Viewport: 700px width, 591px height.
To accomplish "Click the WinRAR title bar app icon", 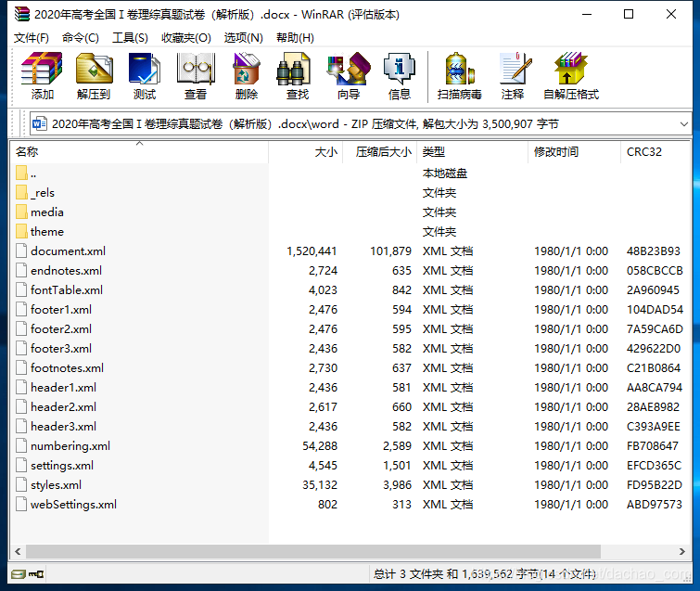I will [22, 14].
